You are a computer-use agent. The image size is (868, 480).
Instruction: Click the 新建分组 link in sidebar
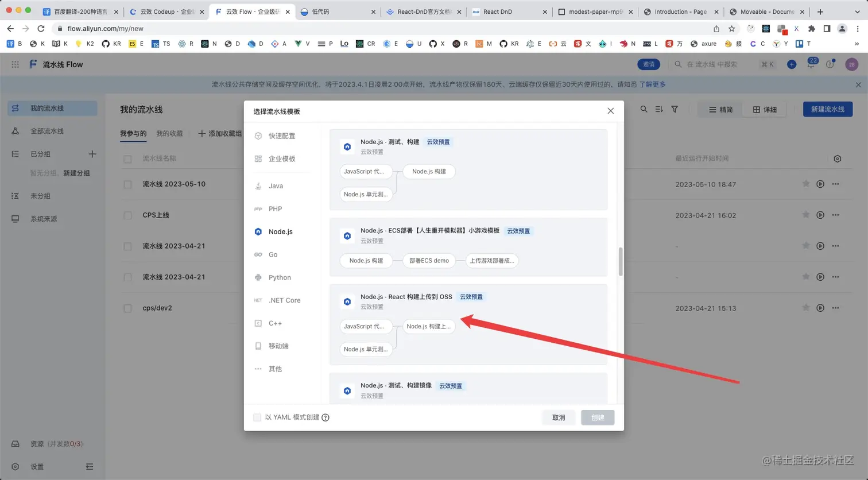click(x=76, y=173)
